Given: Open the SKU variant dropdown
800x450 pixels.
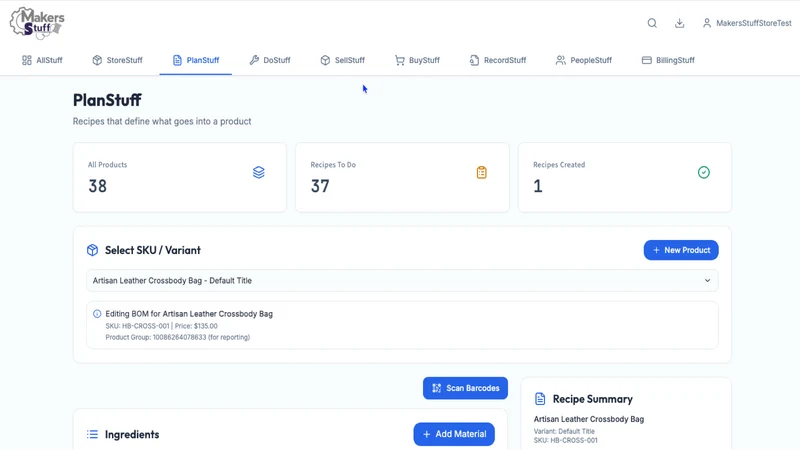Looking at the screenshot, I should pyautogui.click(x=402, y=281).
